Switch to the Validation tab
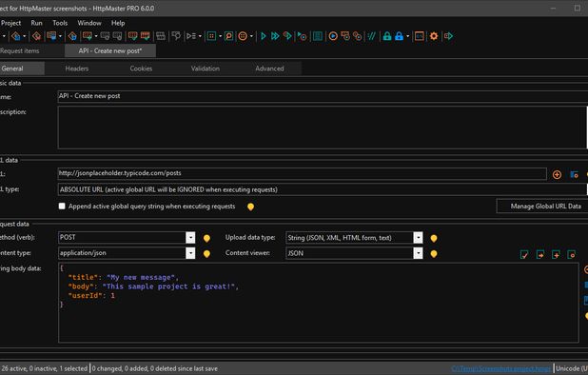This screenshot has width=588, height=375. tap(206, 69)
